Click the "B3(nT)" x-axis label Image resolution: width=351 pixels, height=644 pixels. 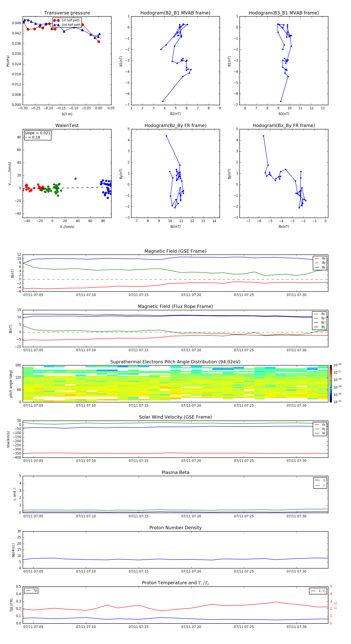coord(284,114)
